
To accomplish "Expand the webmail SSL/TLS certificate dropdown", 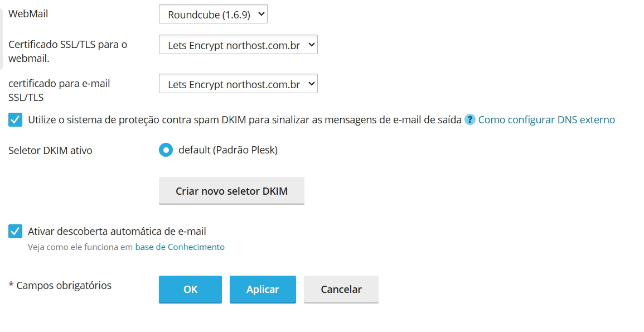I will pos(238,45).
